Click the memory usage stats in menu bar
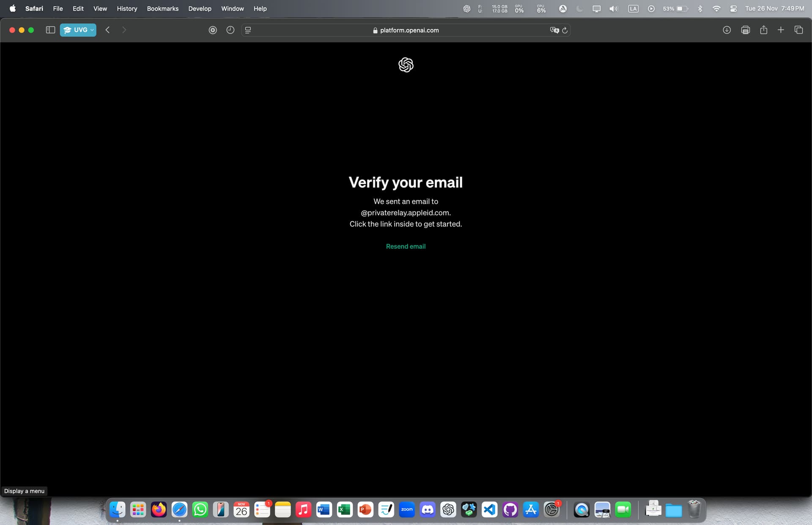812x525 pixels. 493,8
